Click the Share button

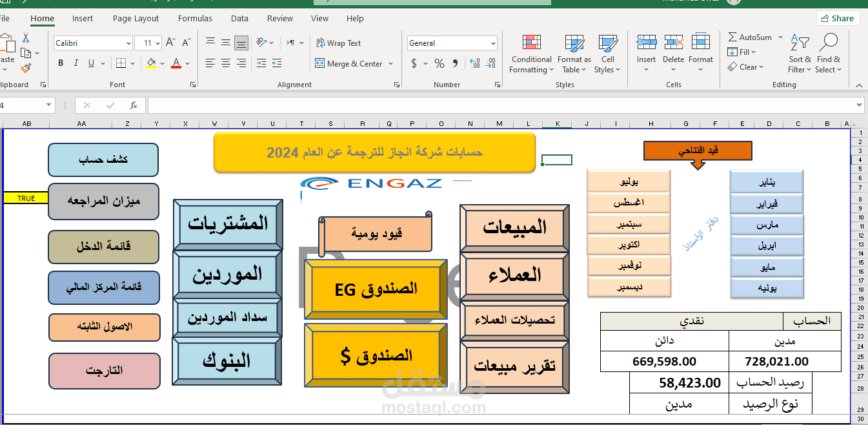coord(838,18)
